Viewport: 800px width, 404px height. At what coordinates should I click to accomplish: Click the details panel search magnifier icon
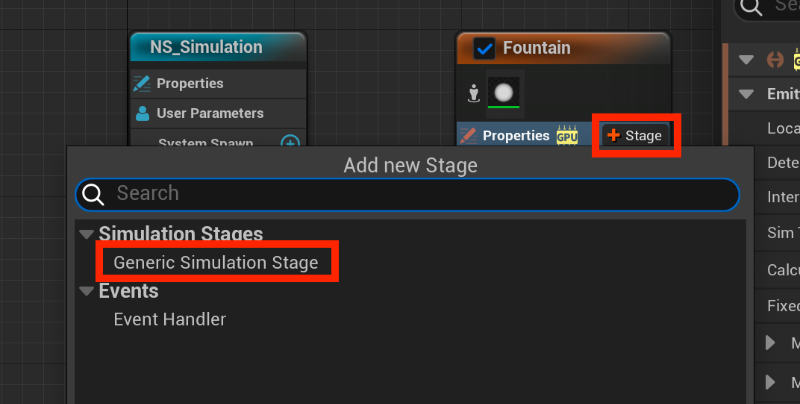[x=754, y=7]
